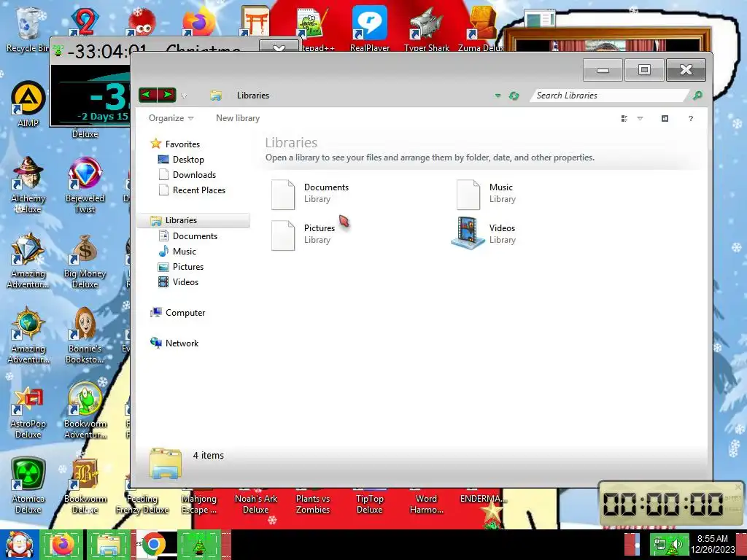Open the Organize menu
This screenshot has width=747, height=560.
(x=171, y=118)
